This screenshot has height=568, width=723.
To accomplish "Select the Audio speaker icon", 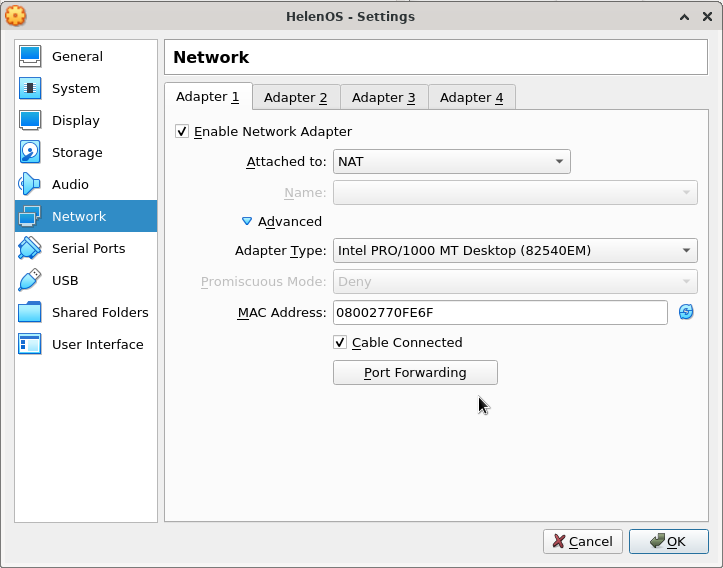I will pyautogui.click(x=30, y=185).
